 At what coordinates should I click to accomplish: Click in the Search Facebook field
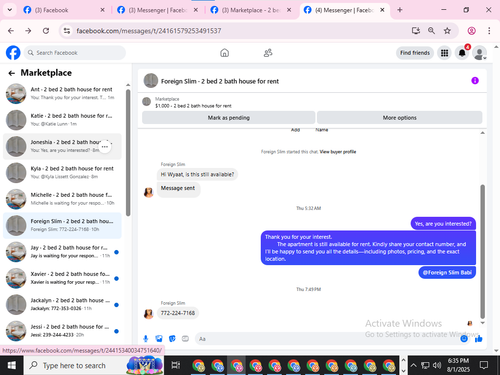coord(75,53)
